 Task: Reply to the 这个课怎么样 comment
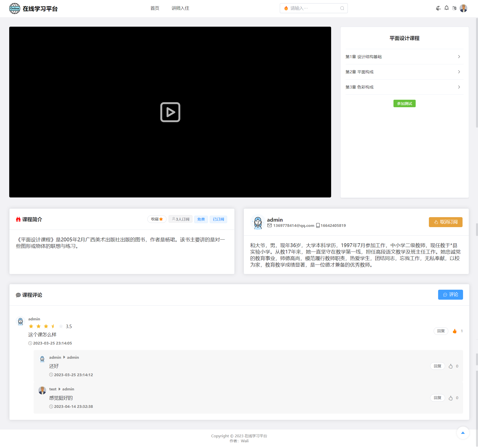pyautogui.click(x=441, y=331)
